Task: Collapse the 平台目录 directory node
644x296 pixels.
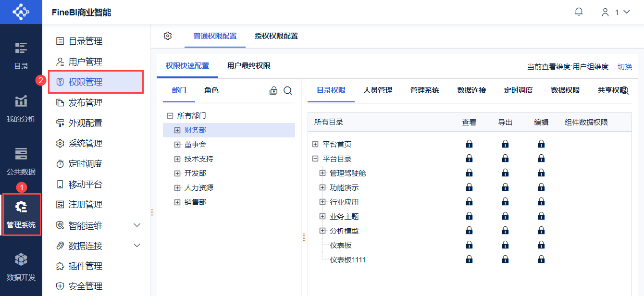Action: [x=315, y=159]
